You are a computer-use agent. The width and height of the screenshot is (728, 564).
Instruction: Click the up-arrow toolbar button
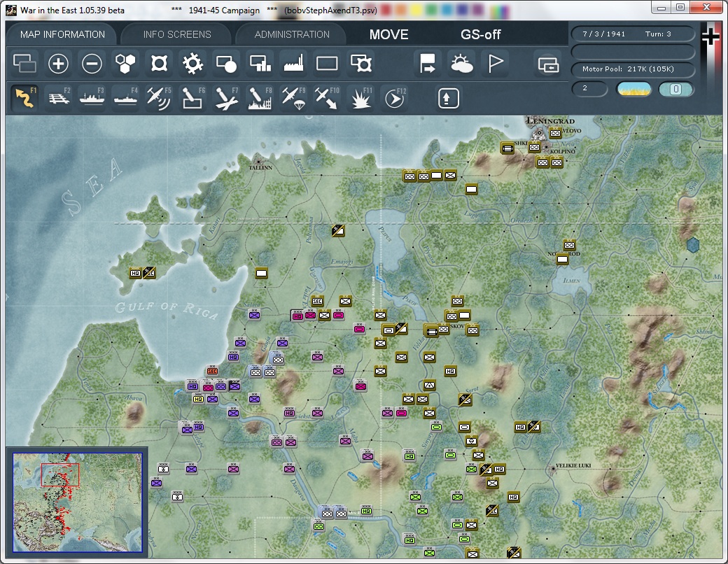pyautogui.click(x=448, y=99)
